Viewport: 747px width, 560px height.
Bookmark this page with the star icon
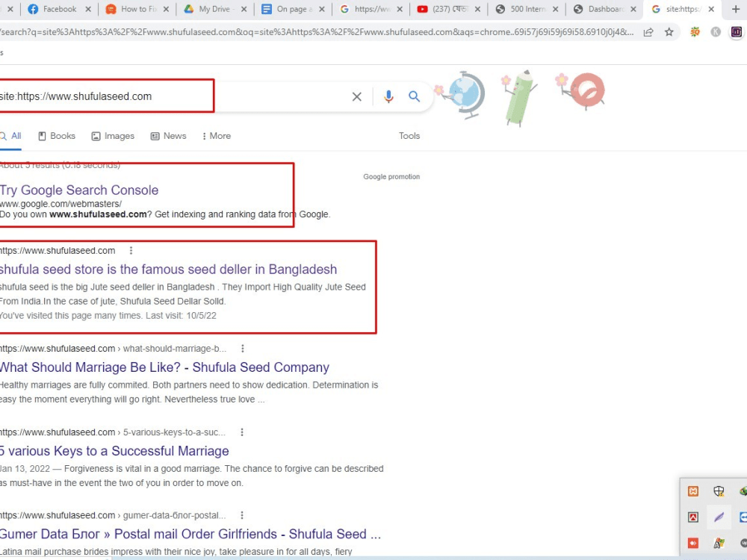coord(669,32)
